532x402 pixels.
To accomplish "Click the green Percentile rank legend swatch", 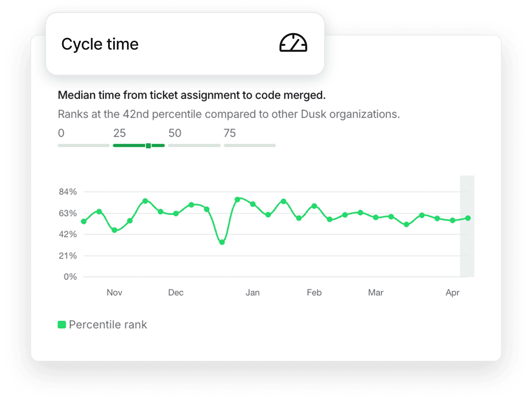I will [62, 325].
